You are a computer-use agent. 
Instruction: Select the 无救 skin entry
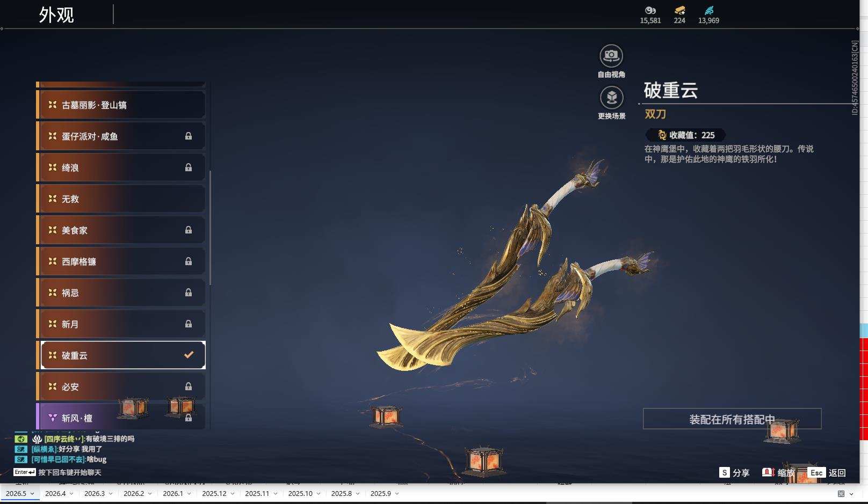(121, 199)
